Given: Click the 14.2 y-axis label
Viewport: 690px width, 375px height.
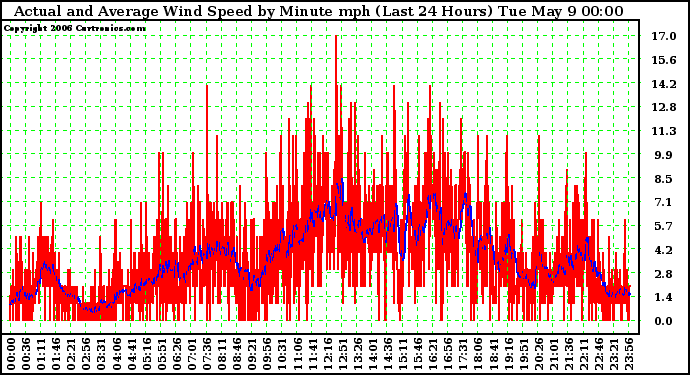Looking at the screenshot, I should (x=664, y=84).
